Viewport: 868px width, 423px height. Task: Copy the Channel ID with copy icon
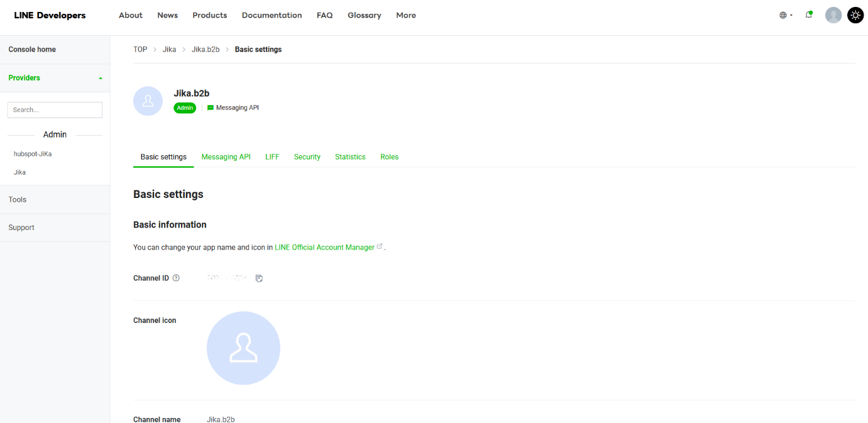click(x=259, y=278)
